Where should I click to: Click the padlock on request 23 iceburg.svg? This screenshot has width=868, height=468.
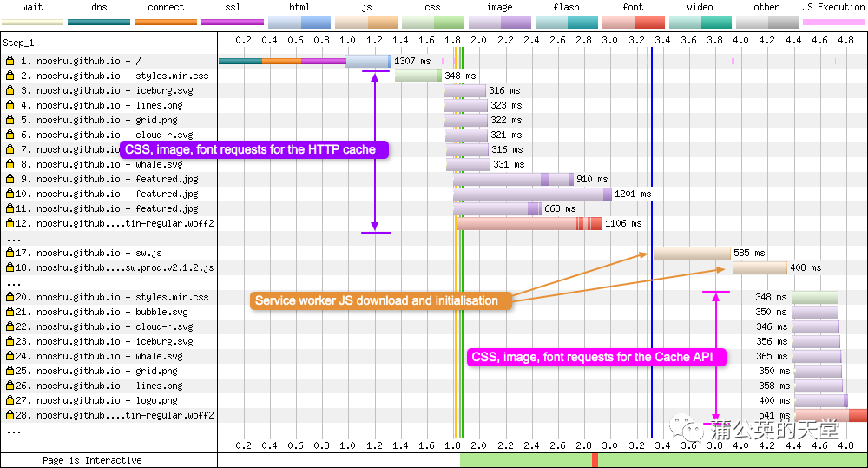[x=10, y=341]
